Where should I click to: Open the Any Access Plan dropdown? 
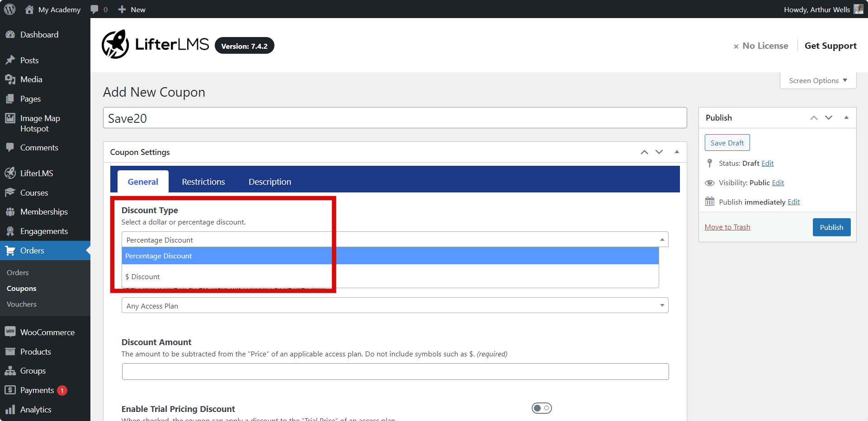395,305
